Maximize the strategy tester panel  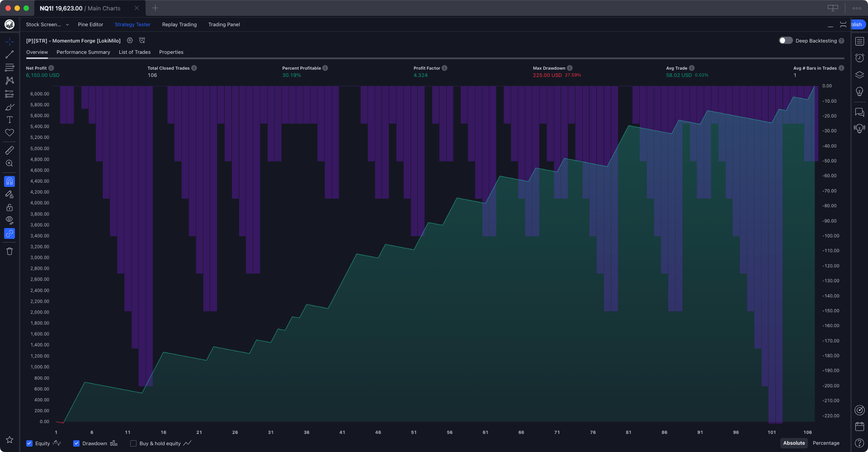click(843, 24)
